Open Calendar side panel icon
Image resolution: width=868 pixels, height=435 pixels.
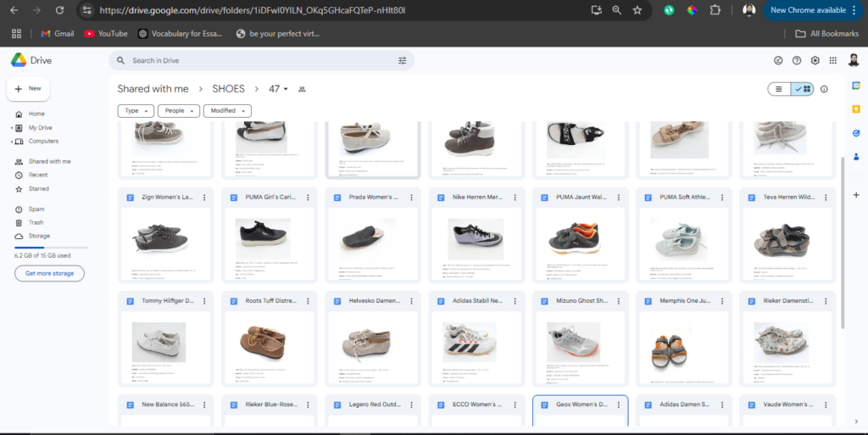[x=856, y=86]
